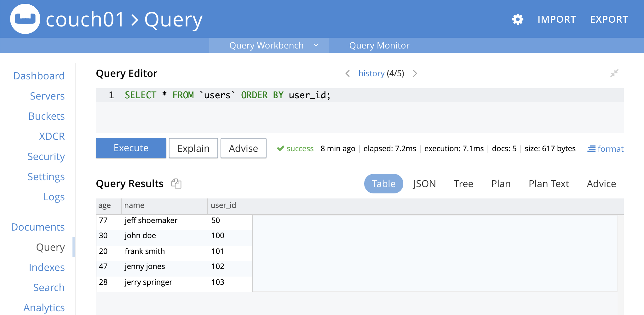Show the Plan results view

[x=501, y=184]
